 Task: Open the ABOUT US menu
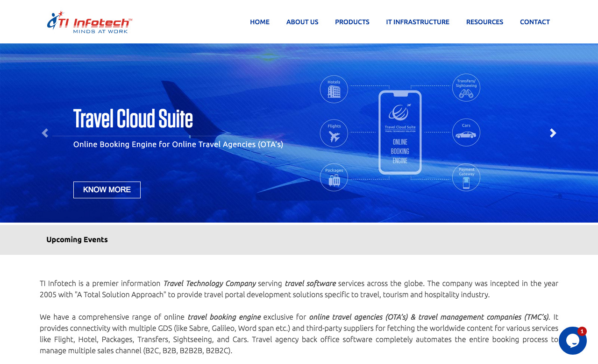[x=302, y=22]
